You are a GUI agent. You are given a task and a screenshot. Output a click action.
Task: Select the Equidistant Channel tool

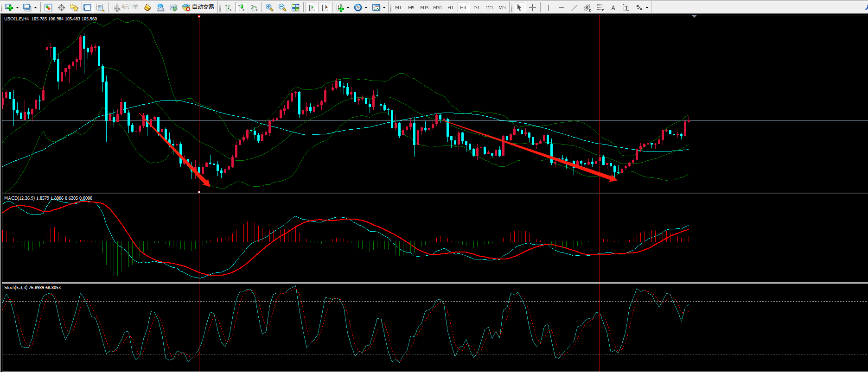click(x=587, y=7)
